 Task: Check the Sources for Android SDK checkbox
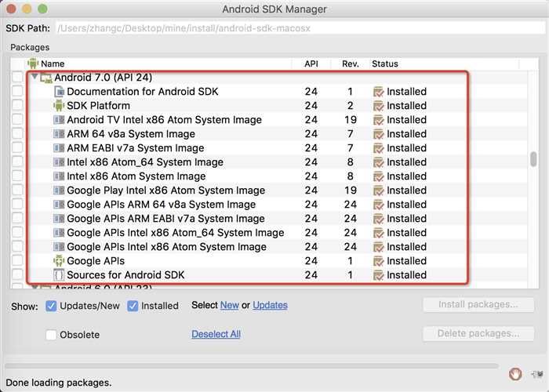(x=17, y=274)
